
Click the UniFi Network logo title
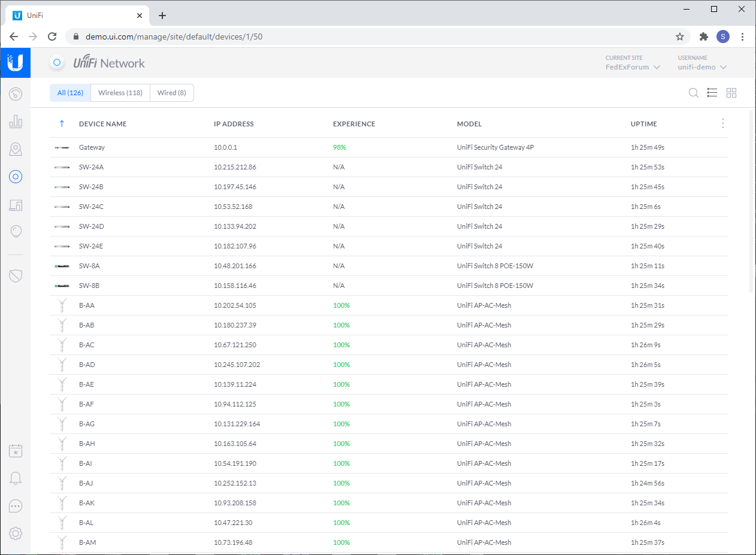pos(109,63)
